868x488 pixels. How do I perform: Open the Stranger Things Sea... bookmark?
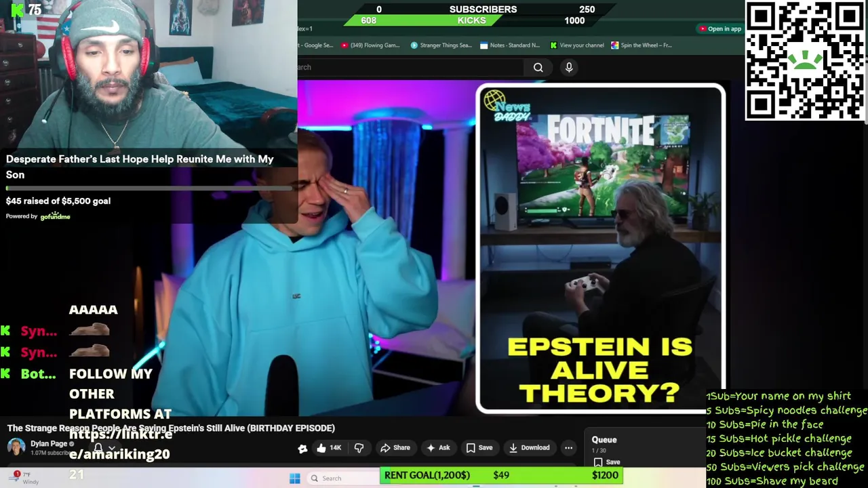tap(441, 45)
